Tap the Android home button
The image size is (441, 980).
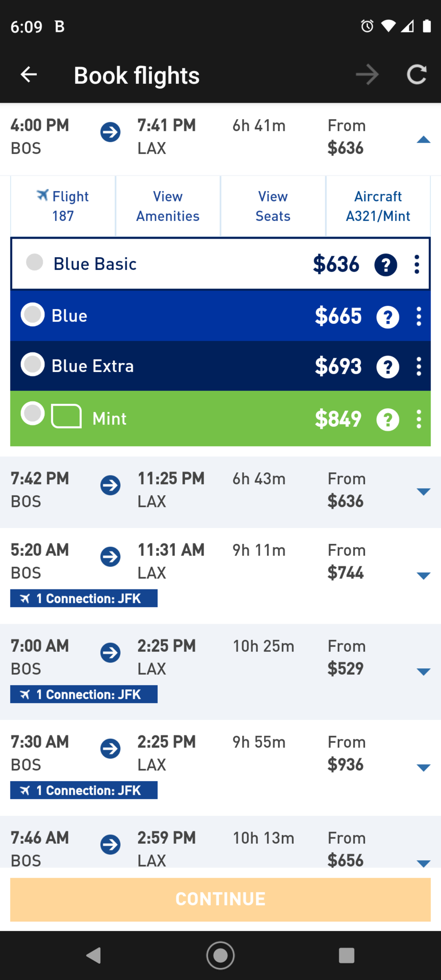point(220,955)
